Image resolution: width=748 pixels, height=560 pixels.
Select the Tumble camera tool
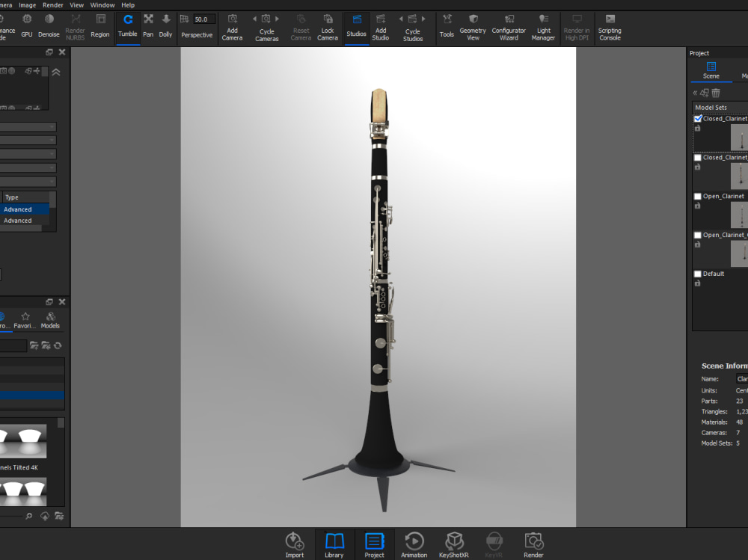tap(127, 25)
